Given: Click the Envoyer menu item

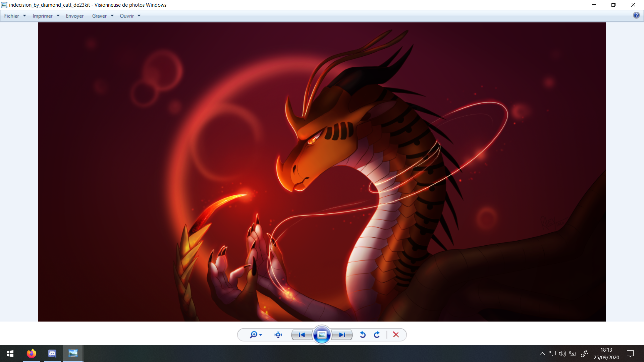Looking at the screenshot, I should [x=74, y=16].
